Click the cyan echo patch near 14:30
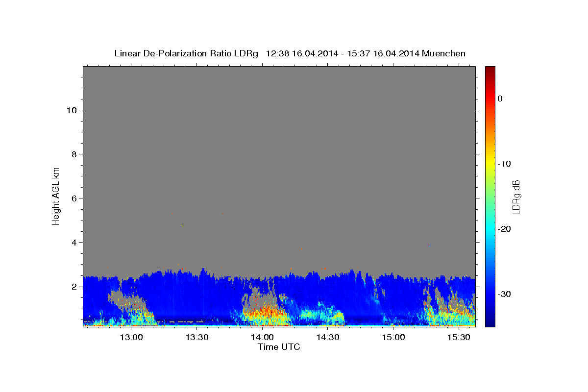588x392 pixels. pyautogui.click(x=321, y=314)
